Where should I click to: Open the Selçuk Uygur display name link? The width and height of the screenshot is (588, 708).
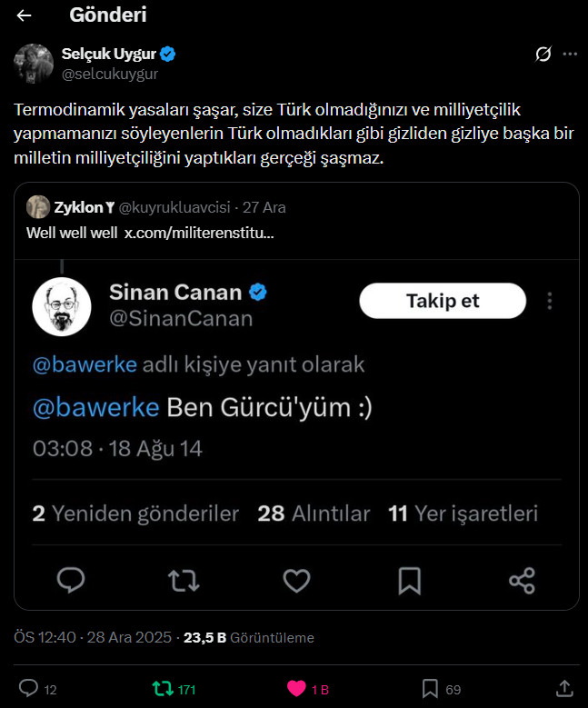tap(109, 55)
